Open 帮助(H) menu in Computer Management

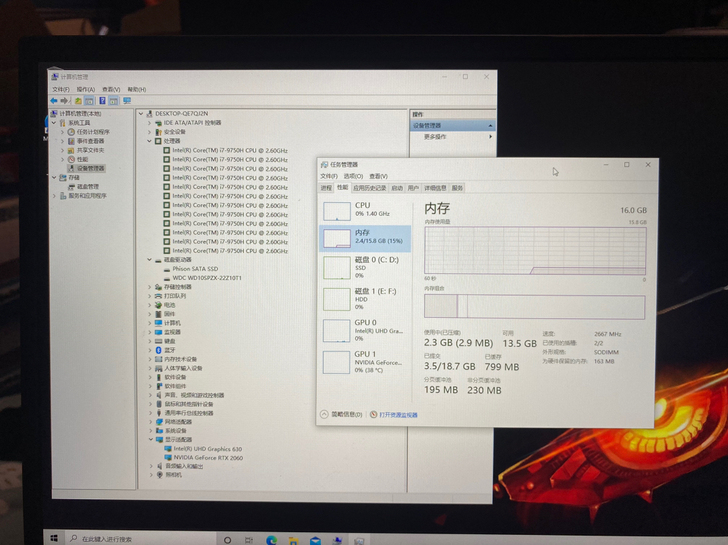point(137,89)
